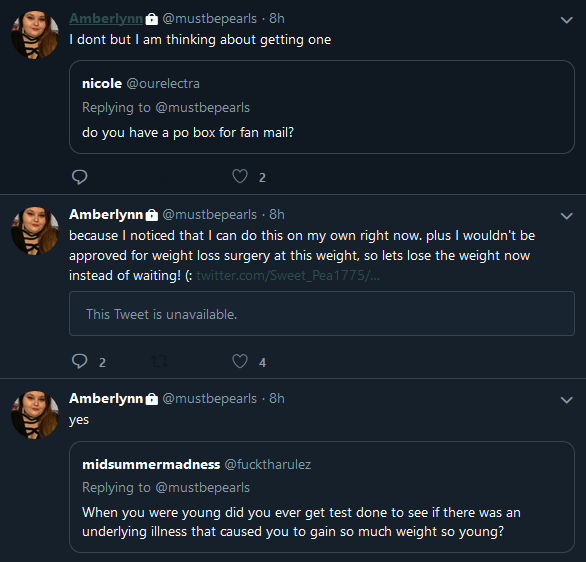Click reply icon on PO box tweet
The width and height of the screenshot is (586, 562).
click(79, 177)
